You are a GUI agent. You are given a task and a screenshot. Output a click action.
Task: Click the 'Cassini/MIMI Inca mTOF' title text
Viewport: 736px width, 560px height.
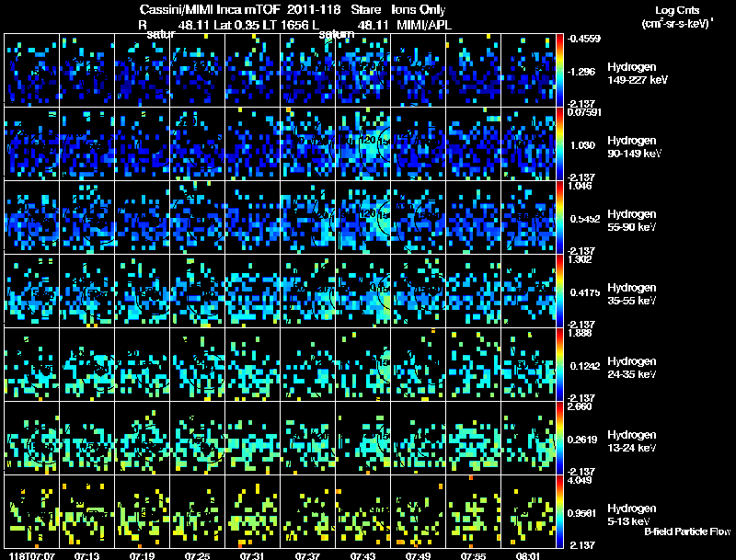point(210,10)
